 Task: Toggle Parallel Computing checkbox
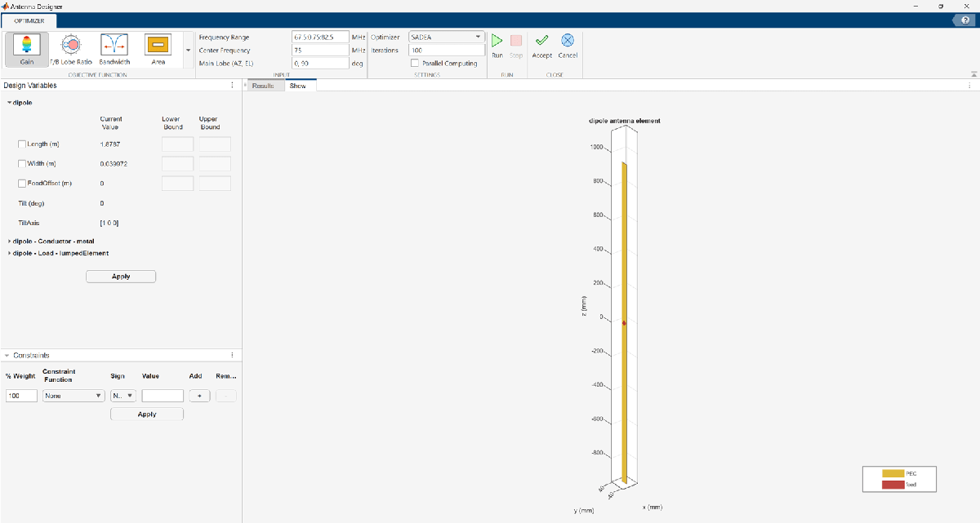(x=415, y=63)
